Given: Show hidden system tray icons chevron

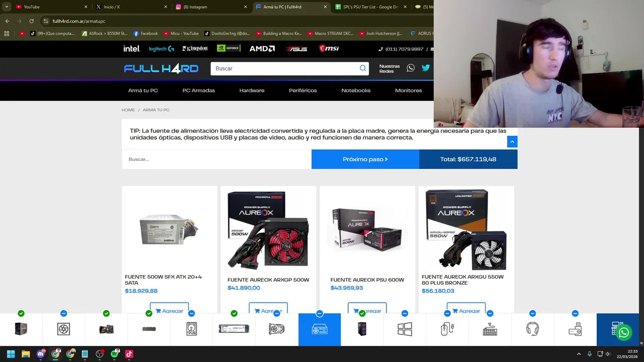Looking at the screenshot, I should pos(579,354).
